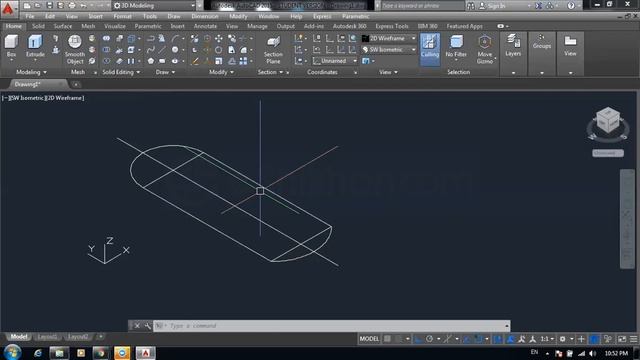Screen dimensions: 640x360
Task: Toggle the MODEL space button
Action: tap(369, 339)
